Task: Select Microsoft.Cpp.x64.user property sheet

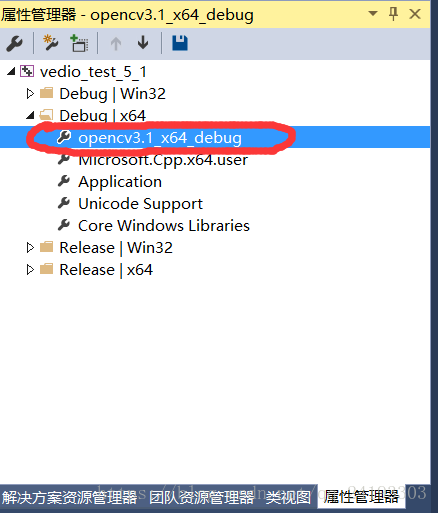Action: [x=163, y=160]
